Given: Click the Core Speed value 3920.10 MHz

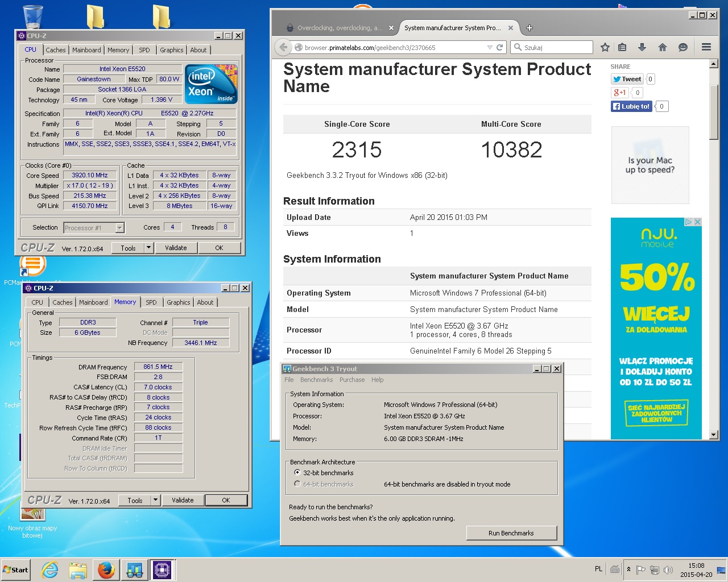Looking at the screenshot, I should tap(90, 175).
